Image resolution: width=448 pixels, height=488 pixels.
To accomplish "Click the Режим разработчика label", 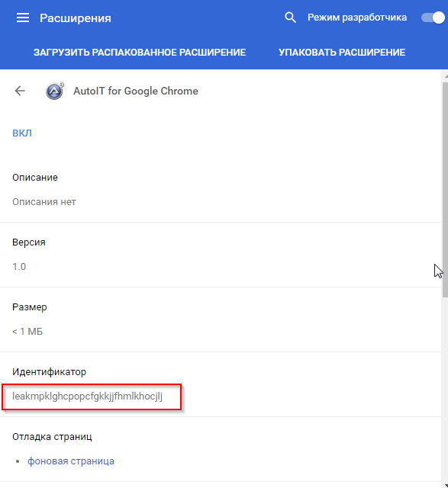I will pyautogui.click(x=357, y=18).
